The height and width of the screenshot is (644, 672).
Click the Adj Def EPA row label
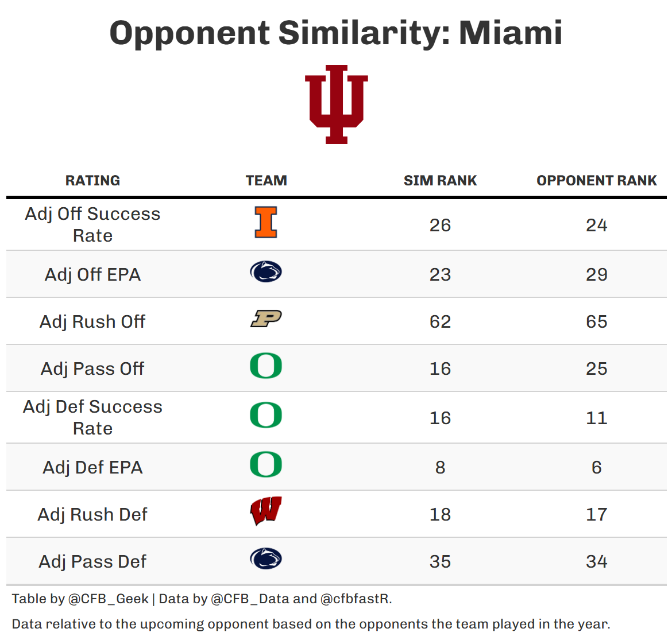(x=92, y=467)
